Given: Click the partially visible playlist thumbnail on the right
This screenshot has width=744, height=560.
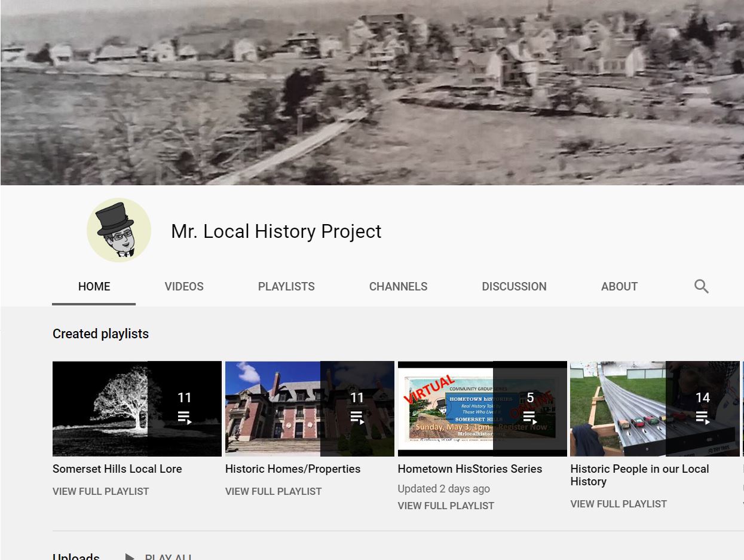Looking at the screenshot, I should 743,409.
